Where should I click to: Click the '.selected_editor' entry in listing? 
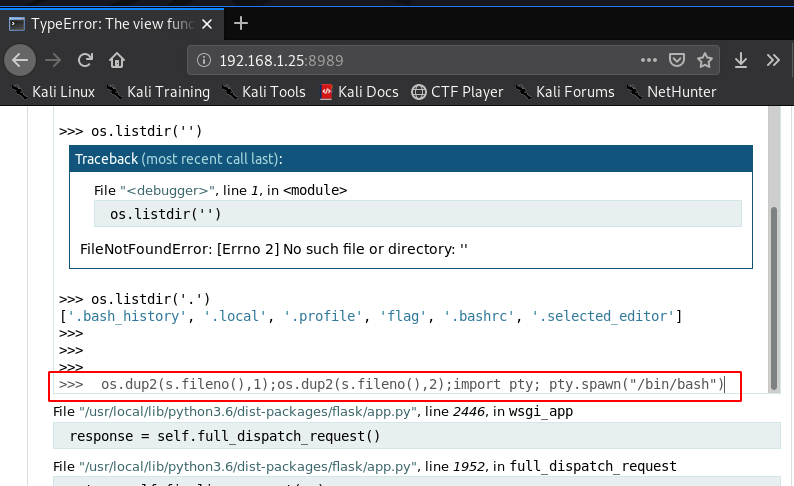603,316
